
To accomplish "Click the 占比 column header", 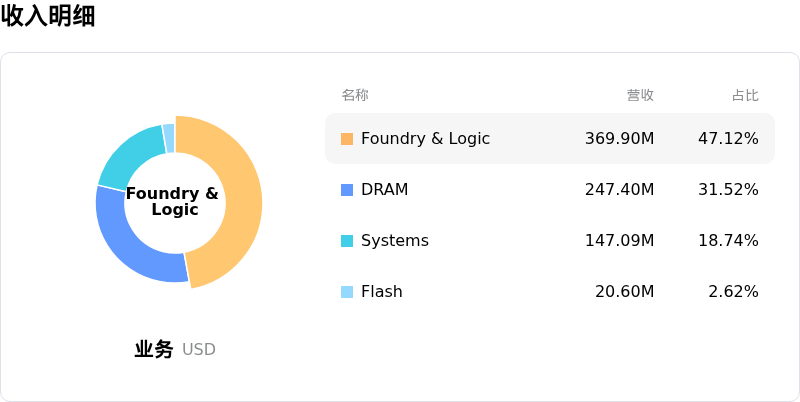I will point(745,95).
